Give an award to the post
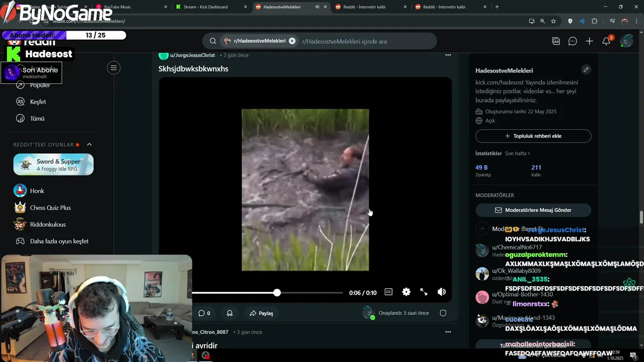This screenshot has width=644, height=362. pos(230,313)
